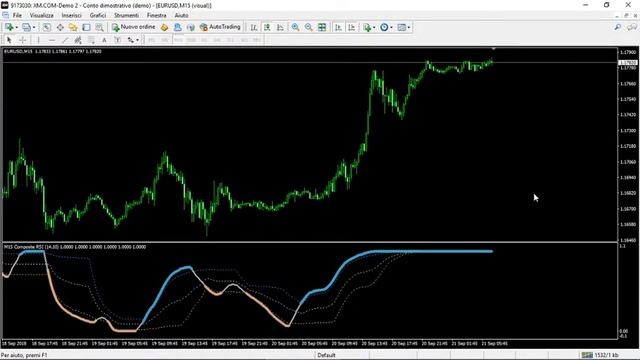
Task: Open the chat bubbles icon at top right
Action: click(632, 27)
